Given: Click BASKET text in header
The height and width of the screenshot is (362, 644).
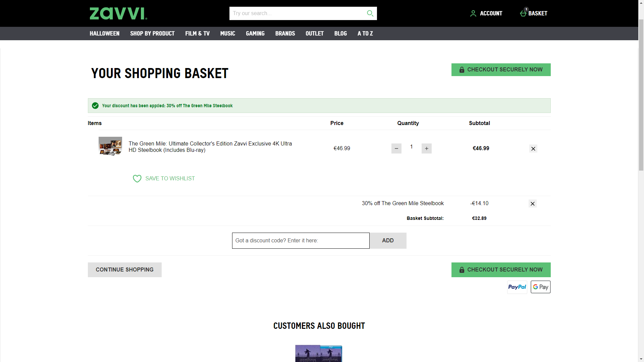Looking at the screenshot, I should tap(538, 13).
